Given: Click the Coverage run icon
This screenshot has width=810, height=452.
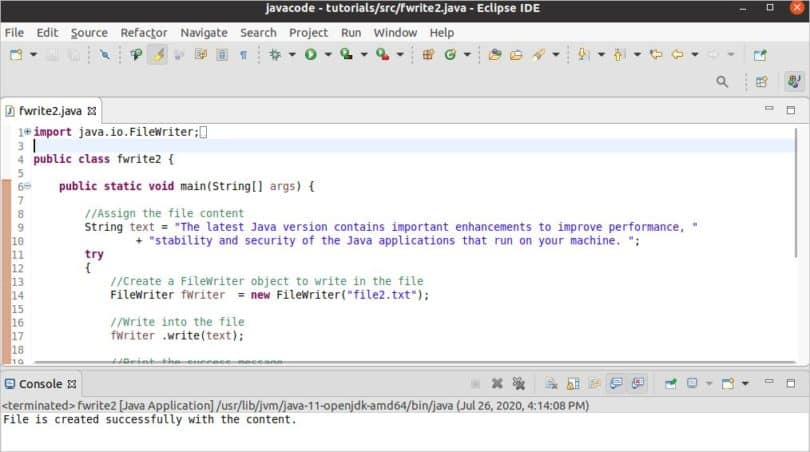Looking at the screenshot, I should [346, 54].
